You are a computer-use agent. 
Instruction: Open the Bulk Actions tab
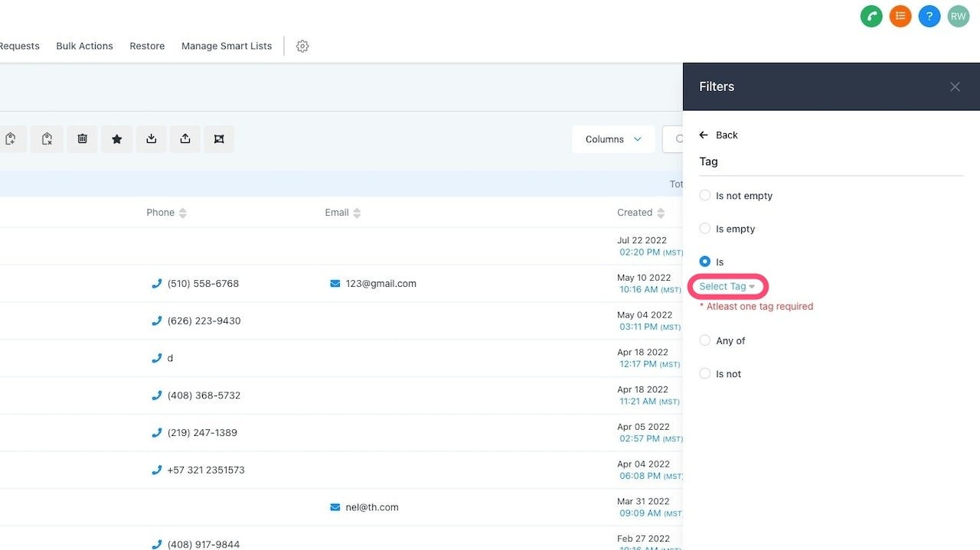(84, 46)
